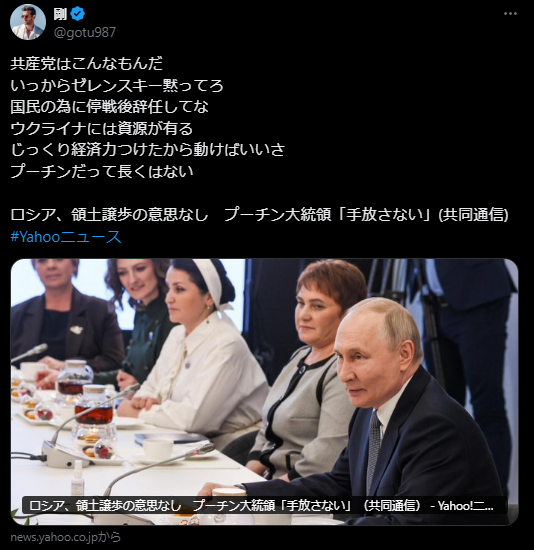Viewport: 534px width, 550px height.
Task: Open the tweet's three-dot more options menu
Action: [510, 14]
